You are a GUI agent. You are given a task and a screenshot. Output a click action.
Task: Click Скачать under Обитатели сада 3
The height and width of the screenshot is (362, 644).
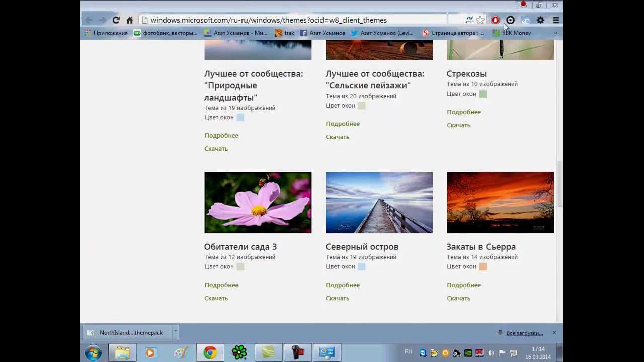[216, 298]
